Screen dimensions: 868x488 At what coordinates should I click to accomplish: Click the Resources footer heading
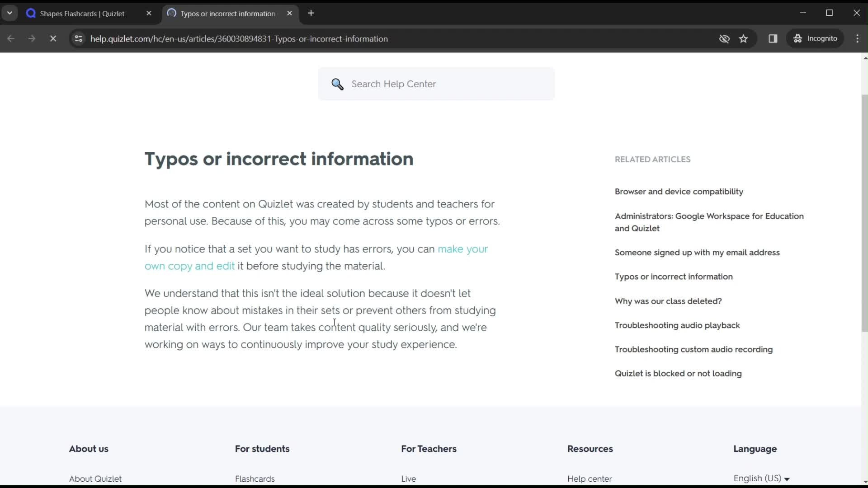(590, 449)
